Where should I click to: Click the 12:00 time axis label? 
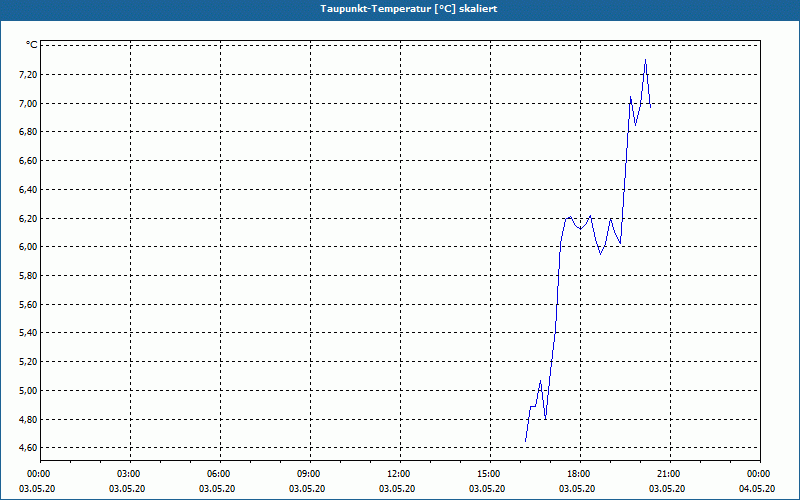(398, 474)
